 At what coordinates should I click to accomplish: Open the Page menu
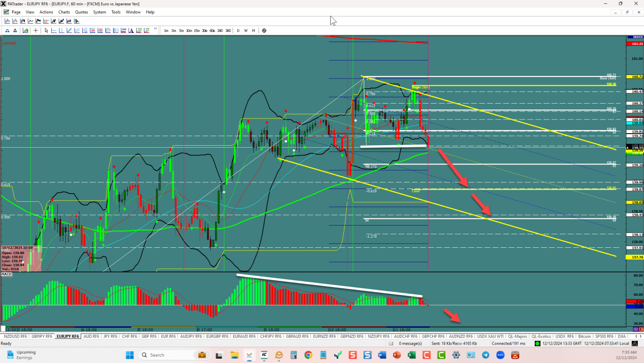click(x=16, y=12)
